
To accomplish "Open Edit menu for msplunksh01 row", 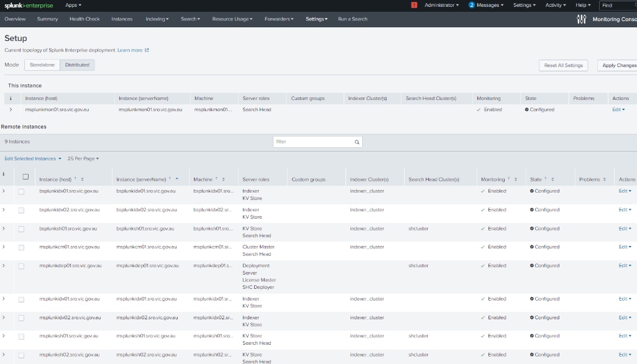I will [x=625, y=336].
